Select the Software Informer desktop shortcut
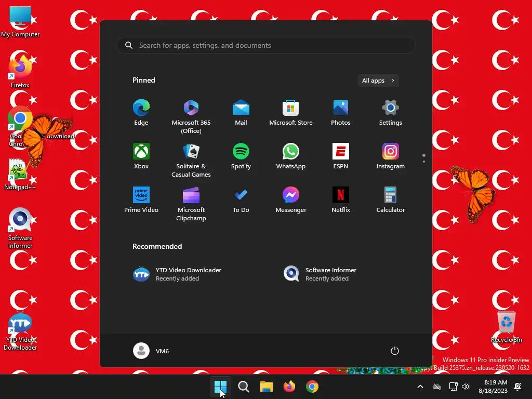 [x=20, y=228]
